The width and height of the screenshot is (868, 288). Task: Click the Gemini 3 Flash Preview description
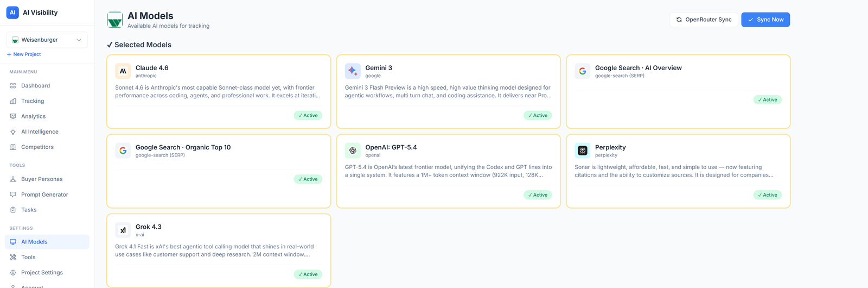click(448, 91)
